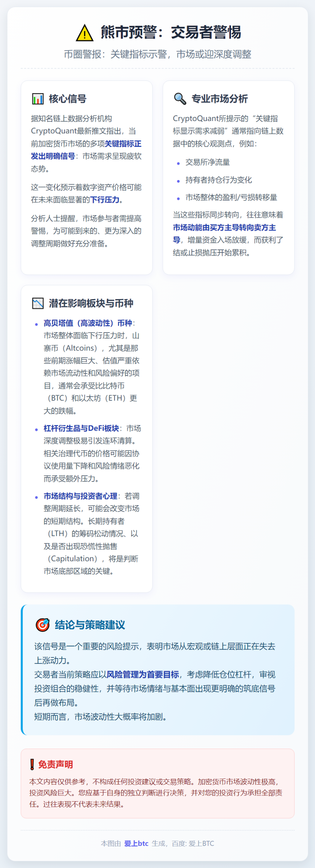The width and height of the screenshot is (315, 868).
Task: Click the 免责声明 heading
Action: (x=56, y=764)
